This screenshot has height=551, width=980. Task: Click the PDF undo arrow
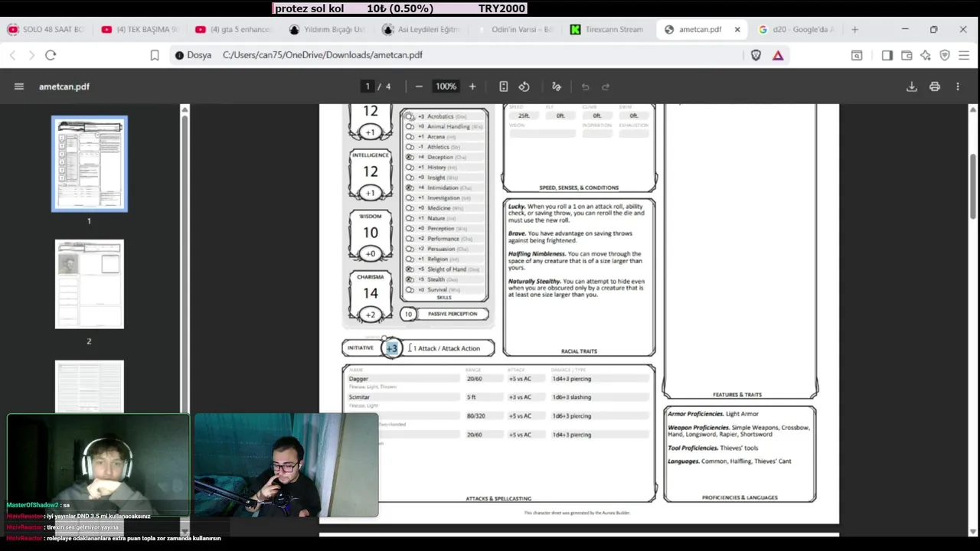tap(585, 86)
